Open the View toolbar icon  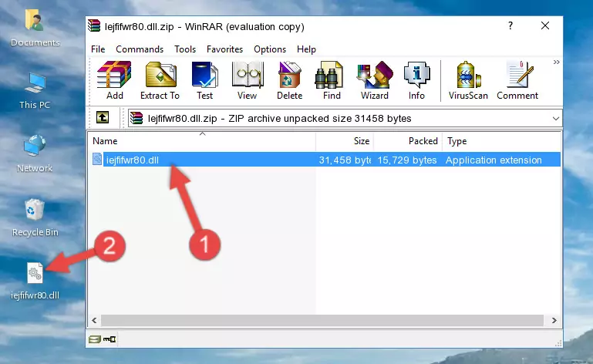coord(248,80)
